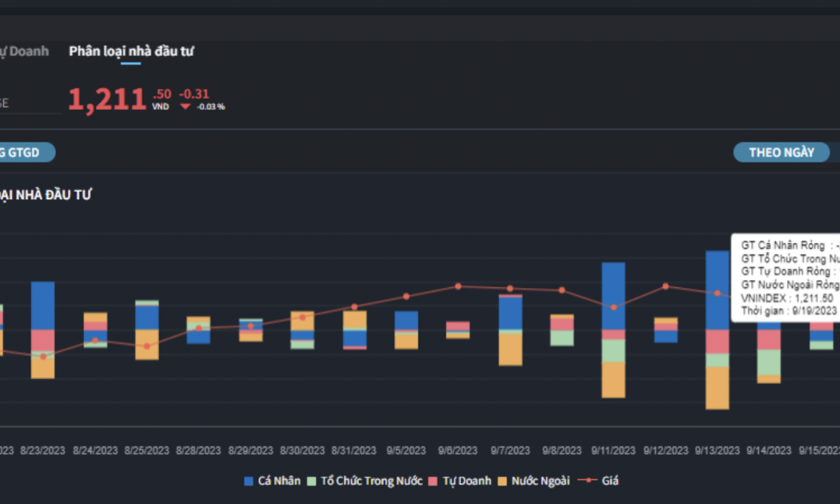This screenshot has width=840, height=504.
Task: Click the price line point for 8/31/2023
Action: tap(354, 307)
